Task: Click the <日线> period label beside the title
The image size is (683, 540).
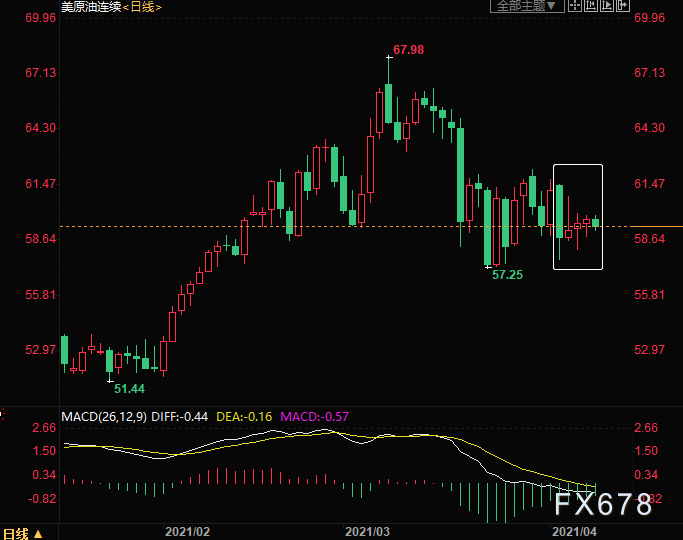Action: point(143,7)
